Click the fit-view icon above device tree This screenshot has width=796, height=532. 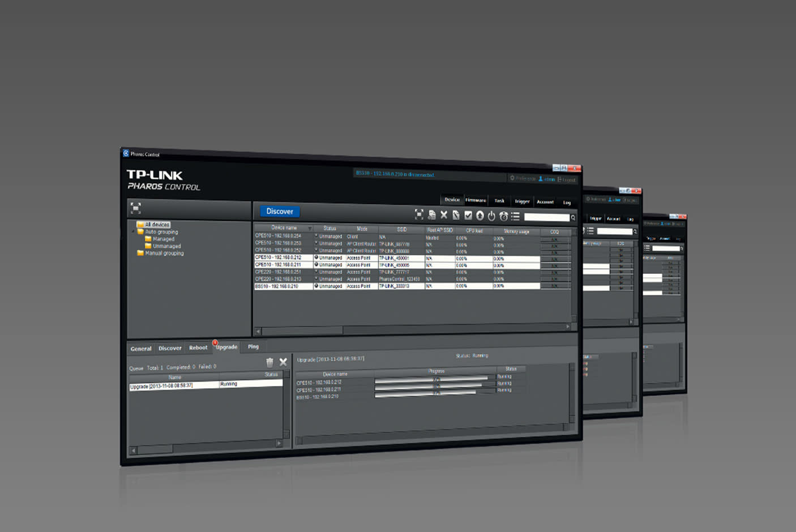[136, 208]
